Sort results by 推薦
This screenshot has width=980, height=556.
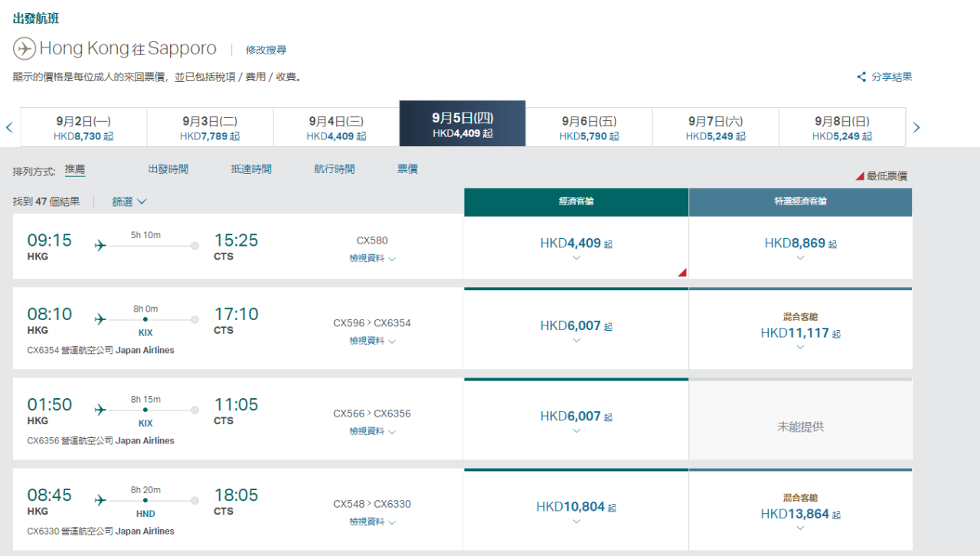pos(75,169)
